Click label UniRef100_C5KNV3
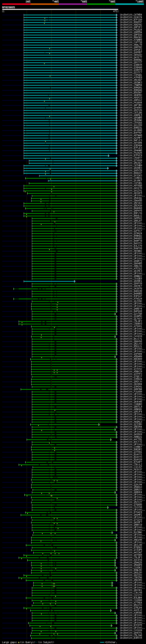This screenshot has width=146, height=644. [x=131, y=324]
